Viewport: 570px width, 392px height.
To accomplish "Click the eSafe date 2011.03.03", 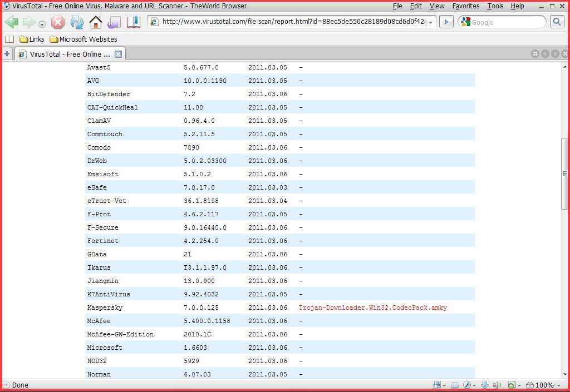I will point(268,187).
